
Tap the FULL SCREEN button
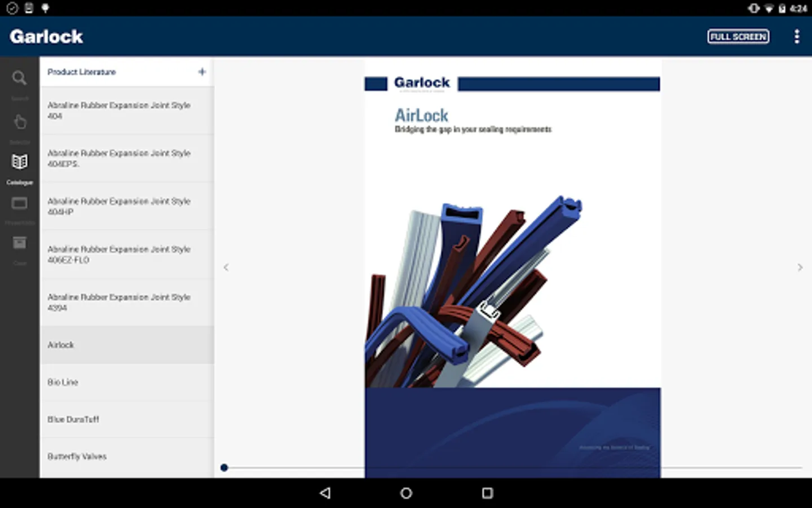(738, 37)
